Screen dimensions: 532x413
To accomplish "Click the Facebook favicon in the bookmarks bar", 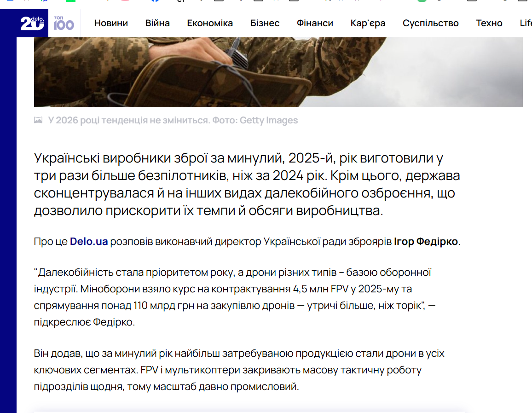I will [154, 2].
